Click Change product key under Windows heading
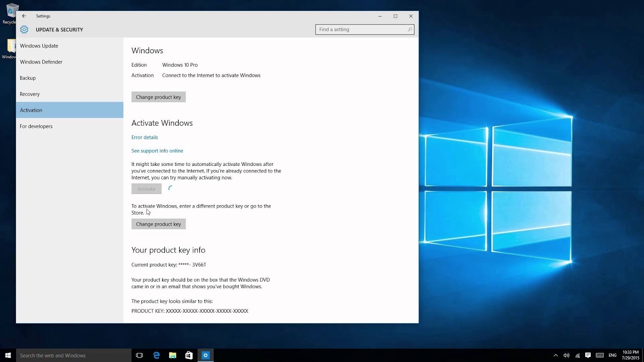The width and height of the screenshot is (644, 362). (158, 97)
